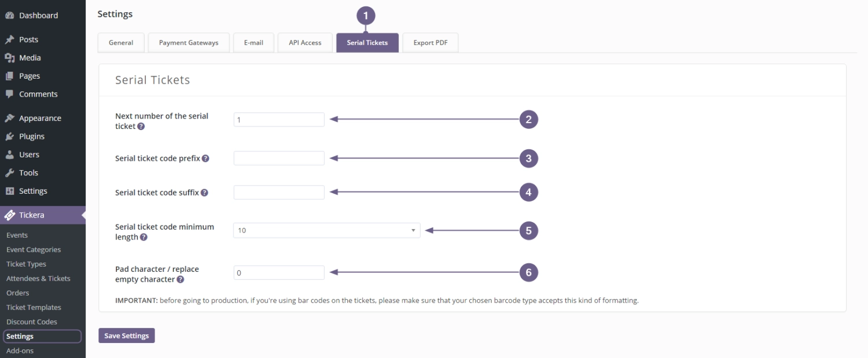Open the Dashboard from the sidebar icon
The height and width of the screenshot is (358, 868).
click(x=9, y=15)
